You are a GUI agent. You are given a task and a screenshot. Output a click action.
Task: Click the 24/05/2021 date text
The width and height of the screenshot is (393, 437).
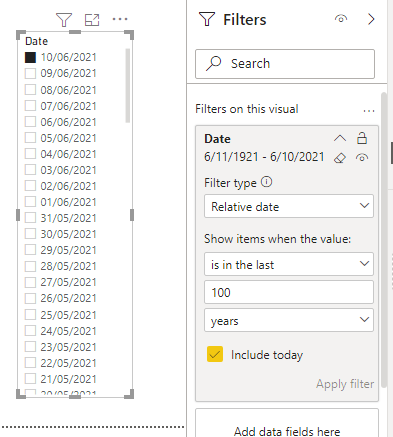tap(68, 331)
